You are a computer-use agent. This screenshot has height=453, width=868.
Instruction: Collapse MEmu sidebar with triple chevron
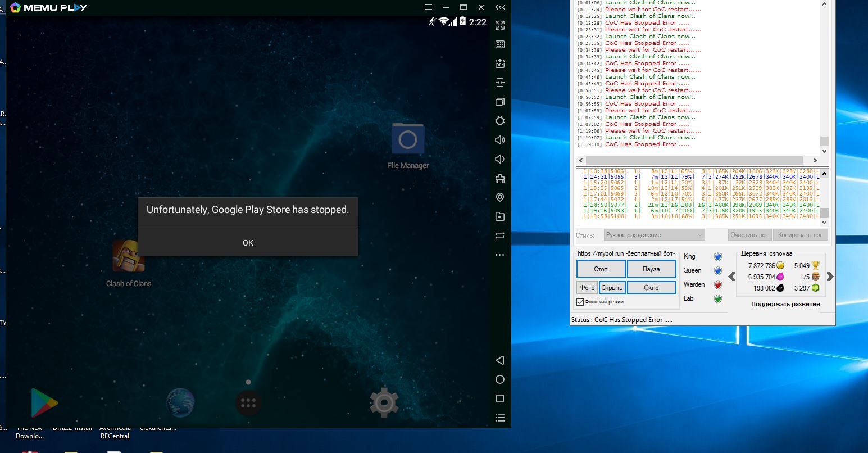pyautogui.click(x=500, y=7)
